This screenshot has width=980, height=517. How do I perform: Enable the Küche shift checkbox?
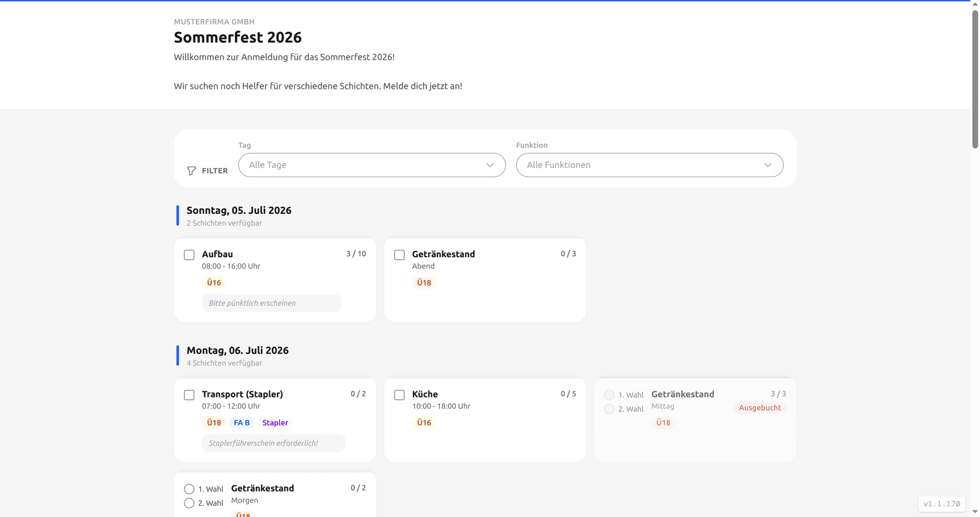pyautogui.click(x=400, y=395)
